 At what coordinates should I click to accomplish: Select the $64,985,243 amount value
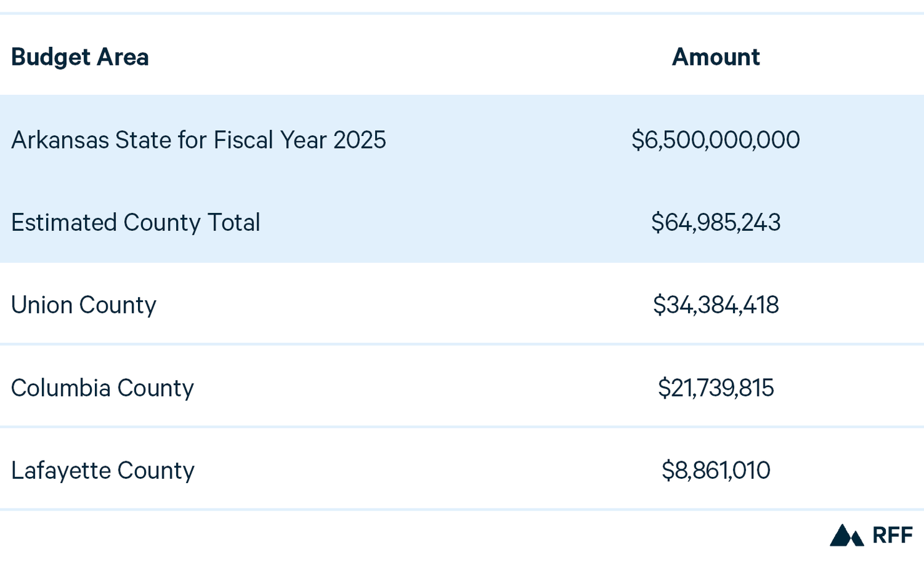click(715, 223)
